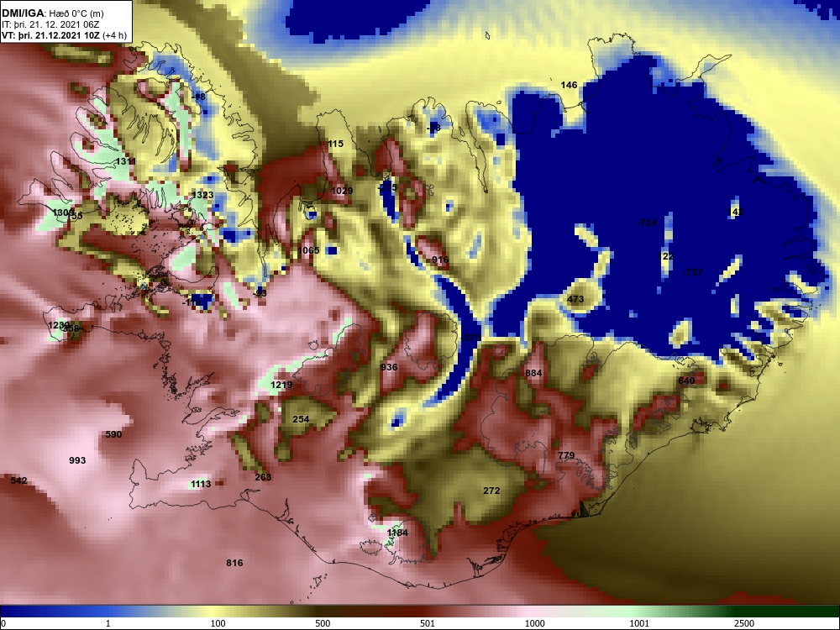The image size is (840, 630).
Task: Select the 1323 height label
Action: tap(202, 195)
